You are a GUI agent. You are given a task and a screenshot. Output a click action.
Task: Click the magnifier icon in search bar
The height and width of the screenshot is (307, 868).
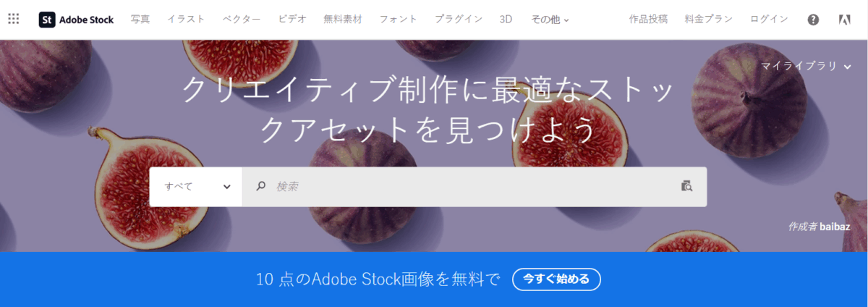pos(261,186)
